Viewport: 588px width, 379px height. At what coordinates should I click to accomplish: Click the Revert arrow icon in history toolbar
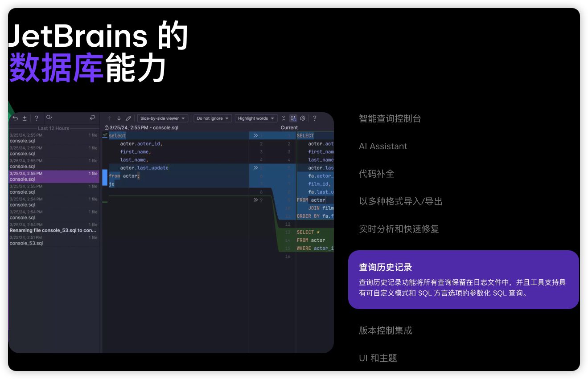pos(15,118)
